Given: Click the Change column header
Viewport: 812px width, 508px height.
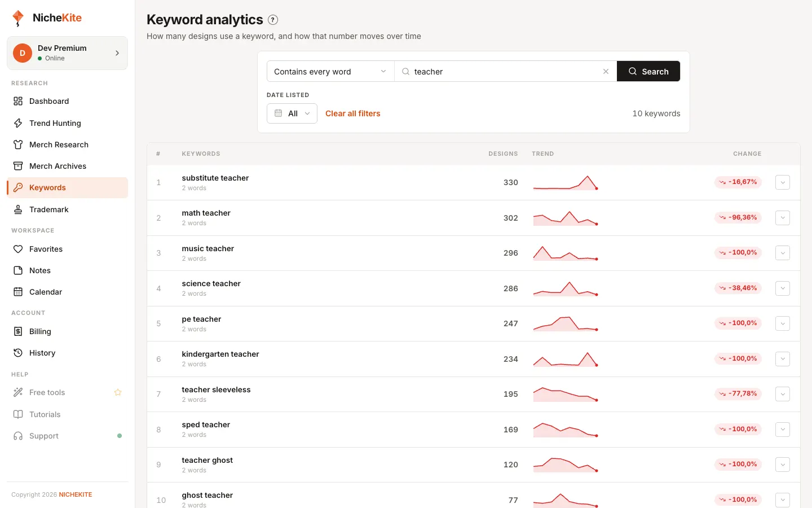Looking at the screenshot, I should [747, 154].
